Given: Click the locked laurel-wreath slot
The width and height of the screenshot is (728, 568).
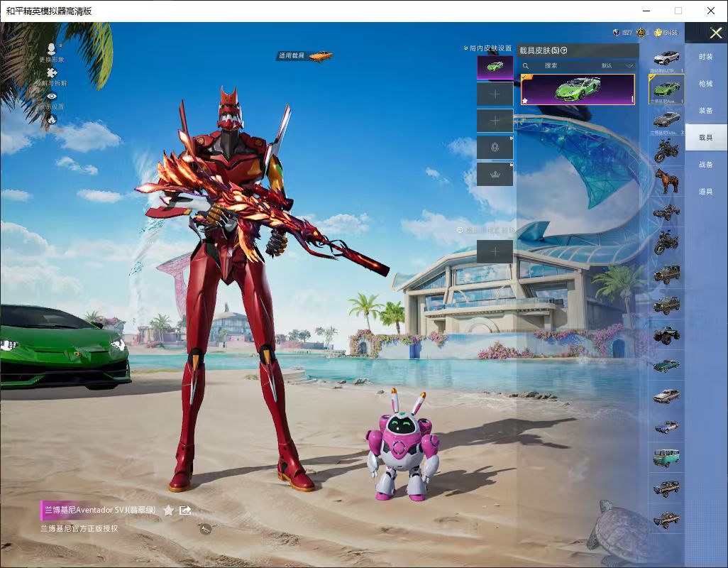Looking at the screenshot, I should pos(495,148).
